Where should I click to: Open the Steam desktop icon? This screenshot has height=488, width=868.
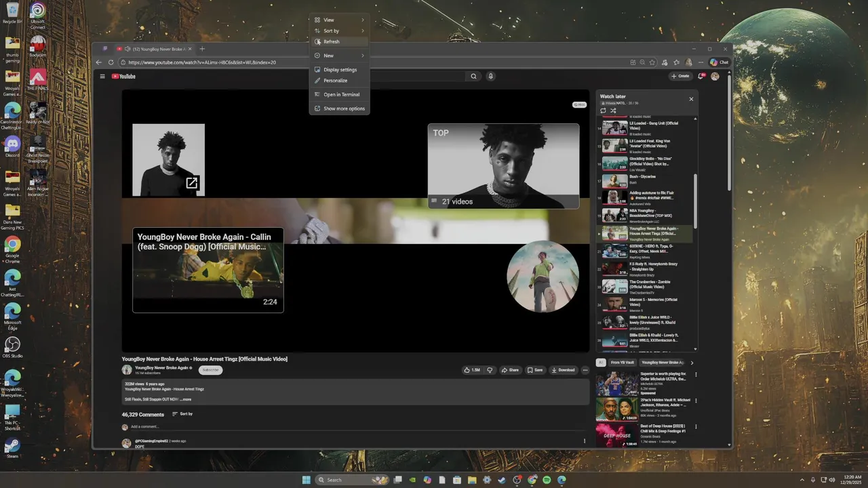tap(12, 448)
